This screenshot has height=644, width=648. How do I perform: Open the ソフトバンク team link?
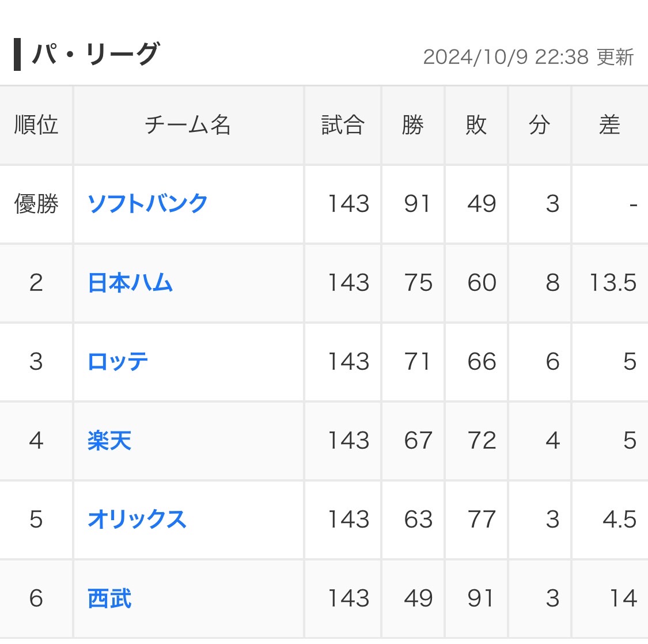point(147,204)
